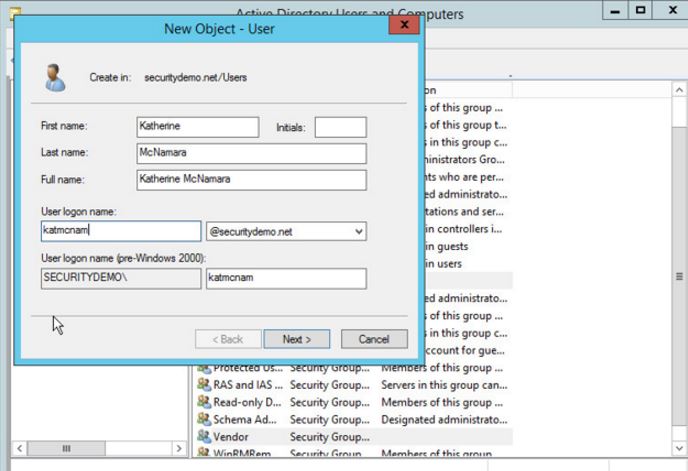Click 'Servers in this group can...' description

[444, 385]
